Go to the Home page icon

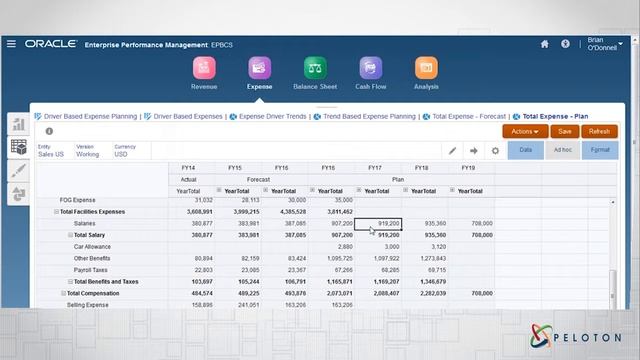(x=544, y=44)
